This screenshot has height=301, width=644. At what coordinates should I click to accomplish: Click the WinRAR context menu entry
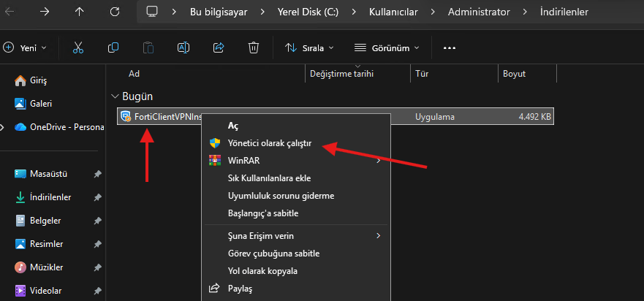[296, 161]
